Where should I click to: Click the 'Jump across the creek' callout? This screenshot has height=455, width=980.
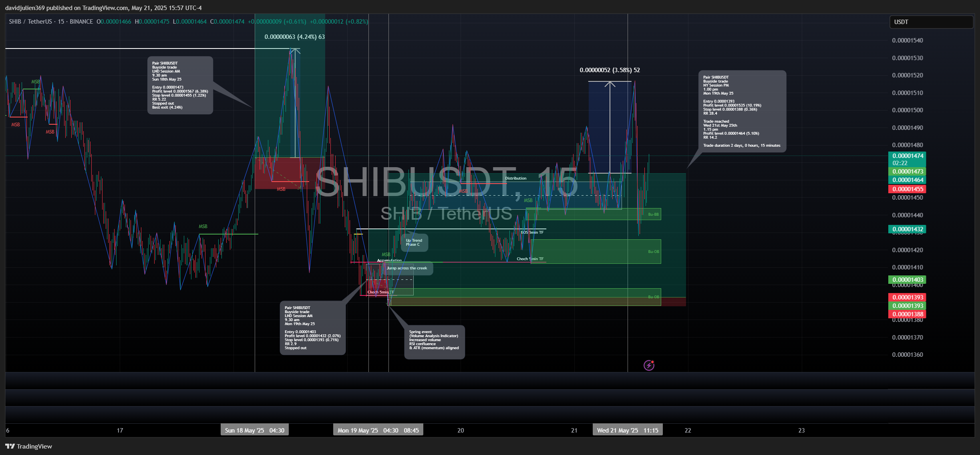[x=407, y=268]
